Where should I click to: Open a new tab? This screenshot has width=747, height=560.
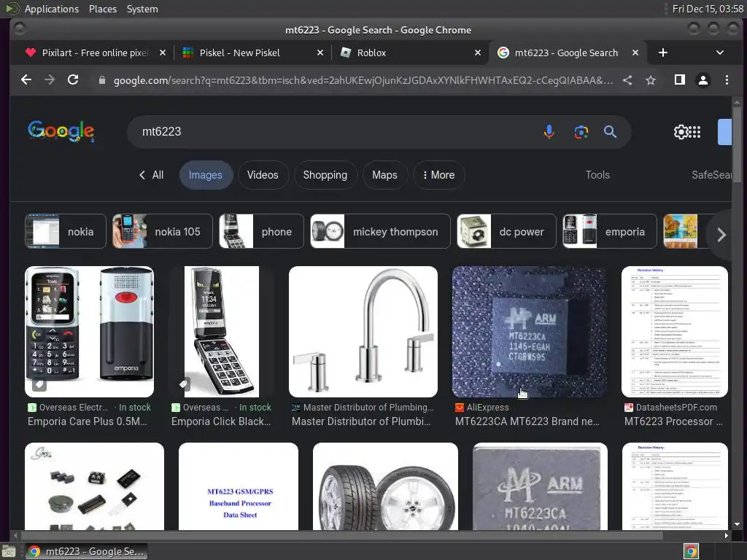pyautogui.click(x=662, y=52)
